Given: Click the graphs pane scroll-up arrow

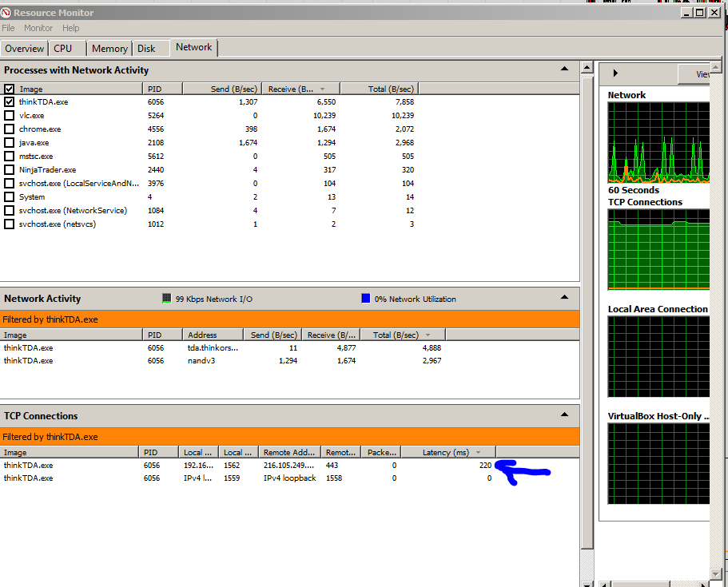Looking at the screenshot, I should 715,68.
